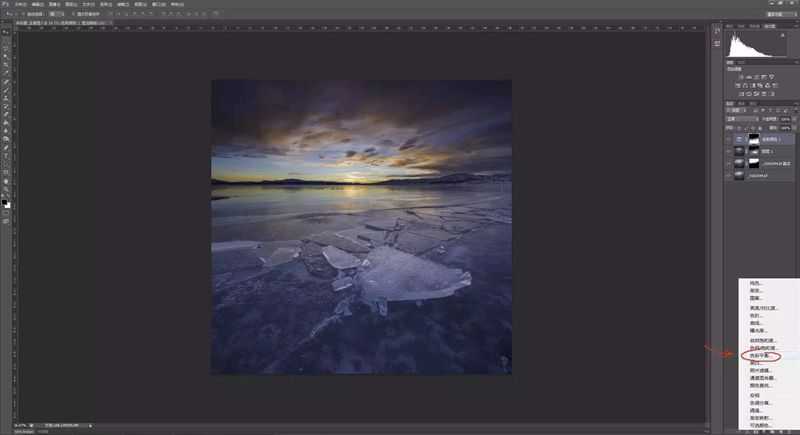The width and height of the screenshot is (800, 435).
Task: Choose 可选颜色 (Selective Color) in the popup list
Action: pyautogui.click(x=759, y=425)
